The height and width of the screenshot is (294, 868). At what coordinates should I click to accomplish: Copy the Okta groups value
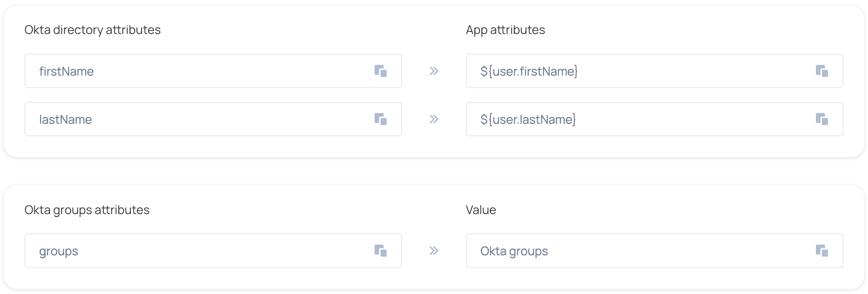[x=821, y=251]
